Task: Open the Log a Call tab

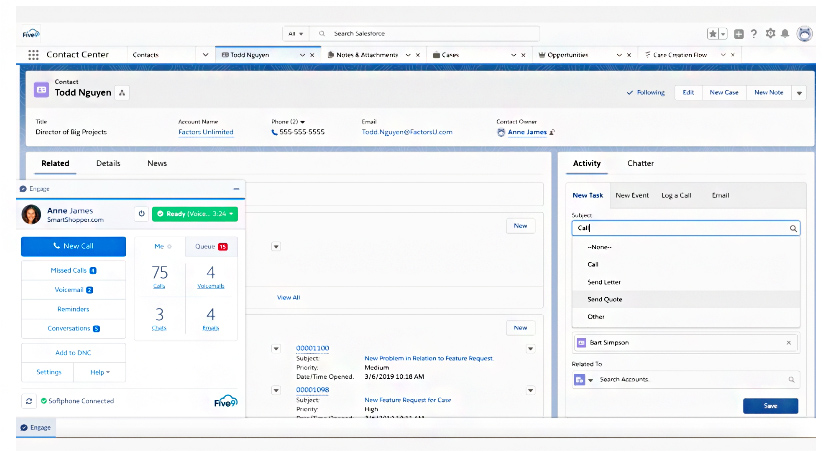Action: click(x=676, y=195)
